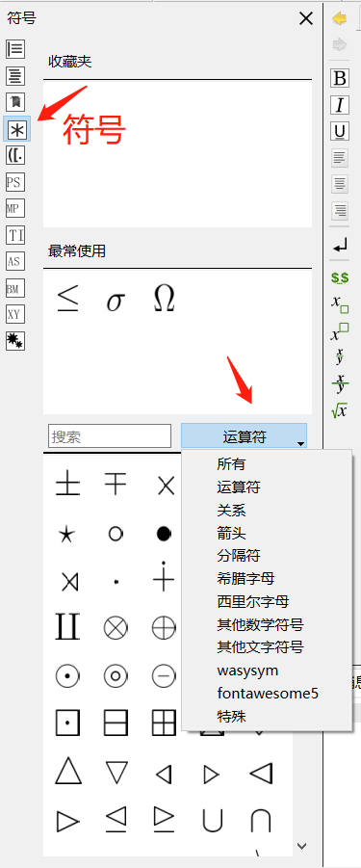
Task: Insert the union ∪ symbol
Action: pos(213,821)
